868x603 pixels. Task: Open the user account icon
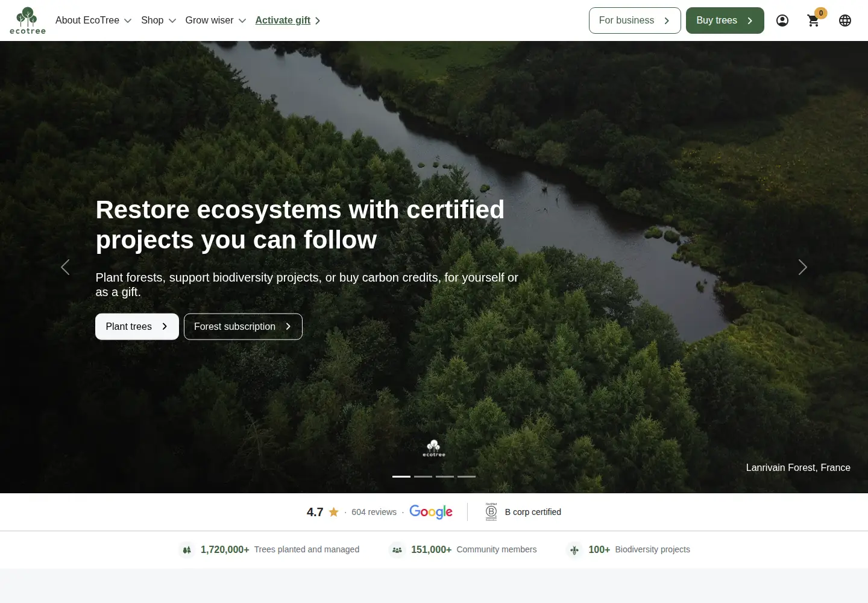coord(782,21)
